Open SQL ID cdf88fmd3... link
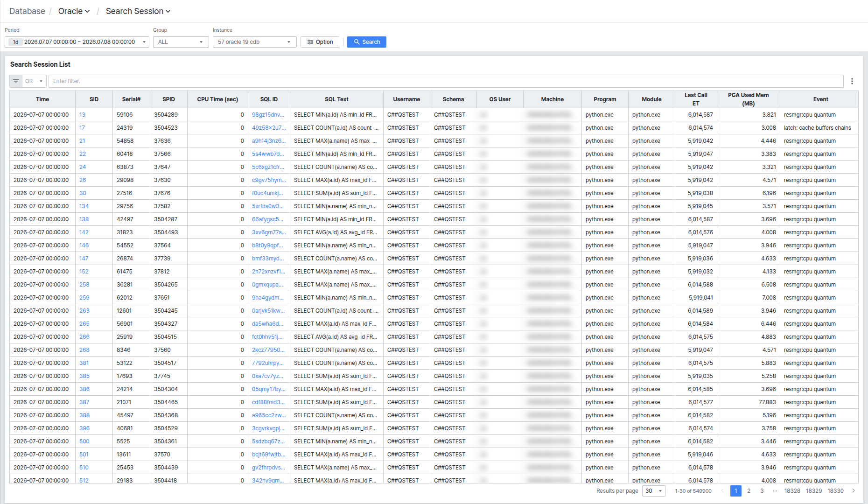The height and width of the screenshot is (504, 868). tap(268, 402)
